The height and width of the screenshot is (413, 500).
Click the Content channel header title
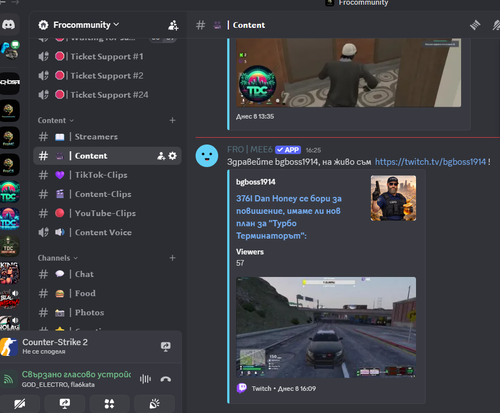coord(249,25)
